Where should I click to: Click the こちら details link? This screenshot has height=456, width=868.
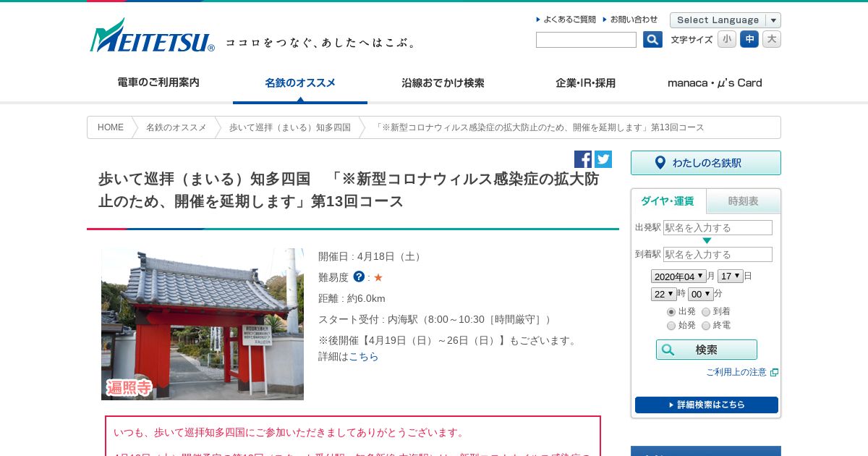[364, 357]
